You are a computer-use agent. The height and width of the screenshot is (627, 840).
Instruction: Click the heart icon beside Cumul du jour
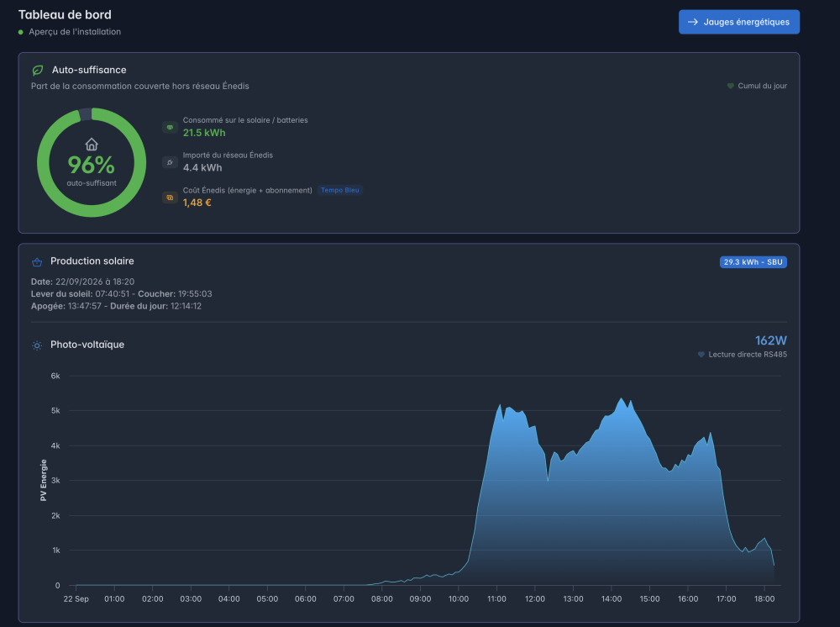coord(730,86)
